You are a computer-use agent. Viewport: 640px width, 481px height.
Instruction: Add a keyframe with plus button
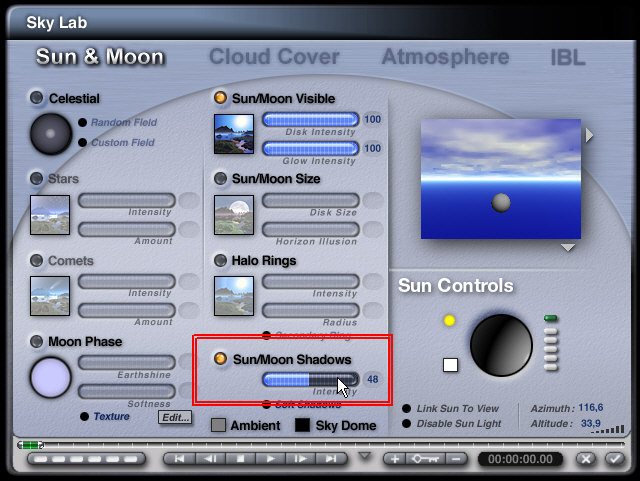coord(394,459)
